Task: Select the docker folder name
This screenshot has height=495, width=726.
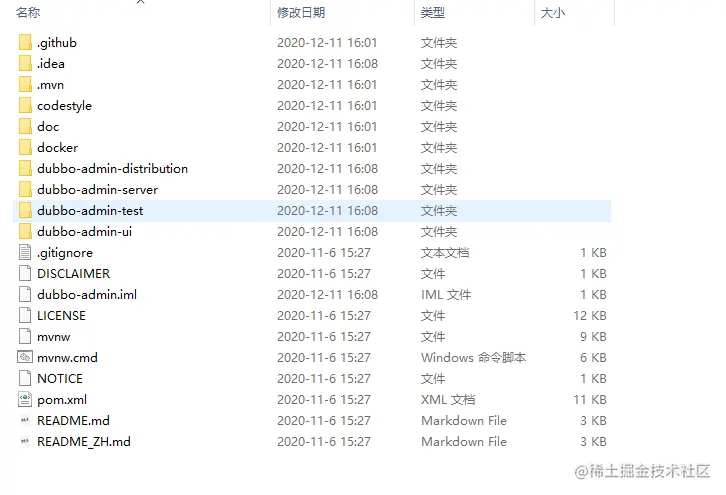Action: point(57,147)
